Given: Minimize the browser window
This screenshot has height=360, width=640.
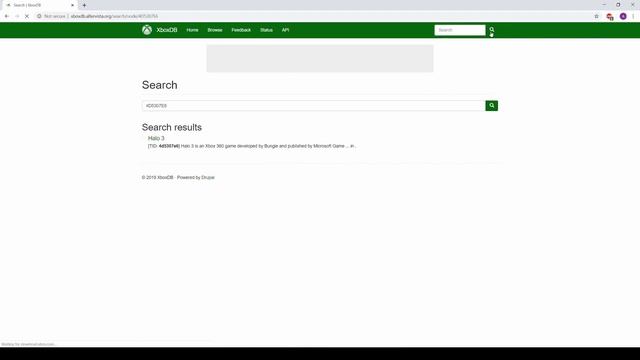Looking at the screenshot, I should [604, 5].
